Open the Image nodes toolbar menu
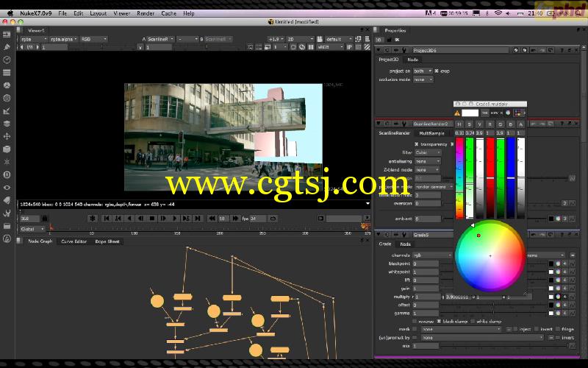The height and width of the screenshot is (368, 588). tap(7, 35)
